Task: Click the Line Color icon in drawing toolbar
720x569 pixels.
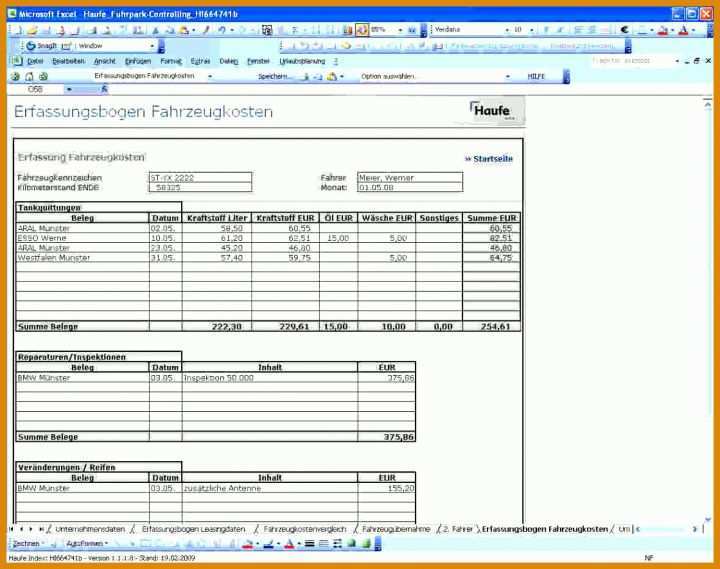Action: click(x=269, y=544)
